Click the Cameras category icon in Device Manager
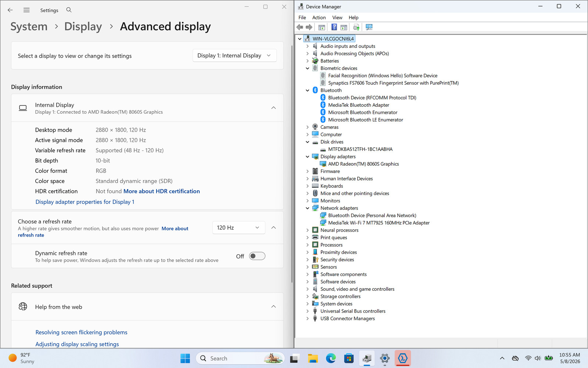This screenshot has width=588, height=368. coord(315,127)
